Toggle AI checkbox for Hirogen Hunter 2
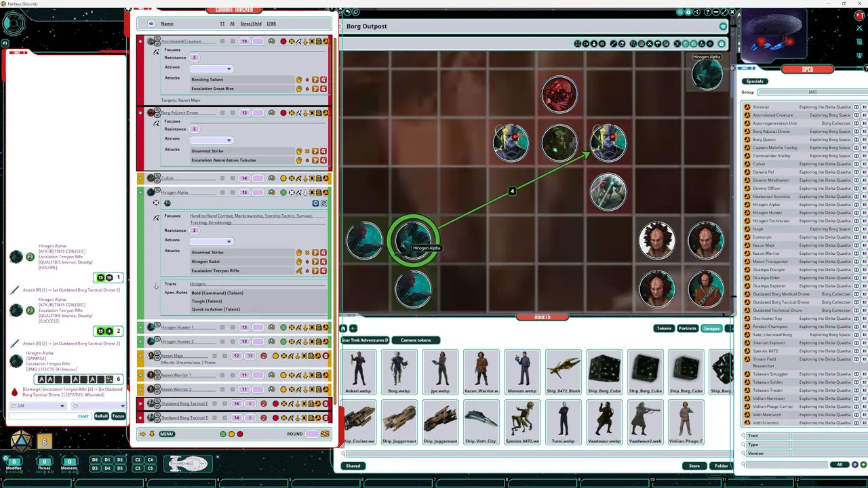This screenshot has height=488, width=868. click(x=233, y=342)
